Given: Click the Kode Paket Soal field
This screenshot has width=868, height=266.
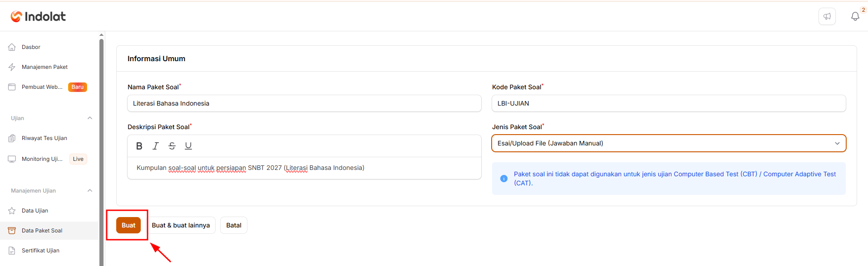Looking at the screenshot, I should [x=669, y=103].
